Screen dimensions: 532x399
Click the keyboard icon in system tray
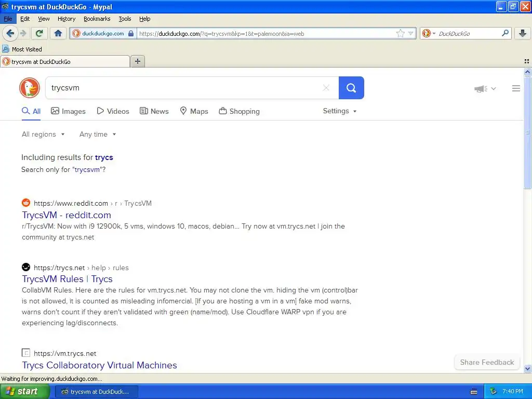pyautogui.click(x=474, y=392)
